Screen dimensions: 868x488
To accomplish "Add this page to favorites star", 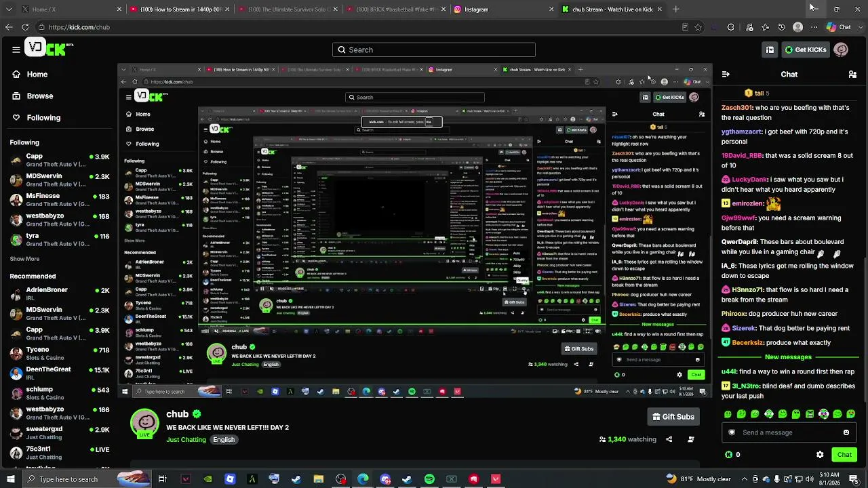I will pos(698,27).
